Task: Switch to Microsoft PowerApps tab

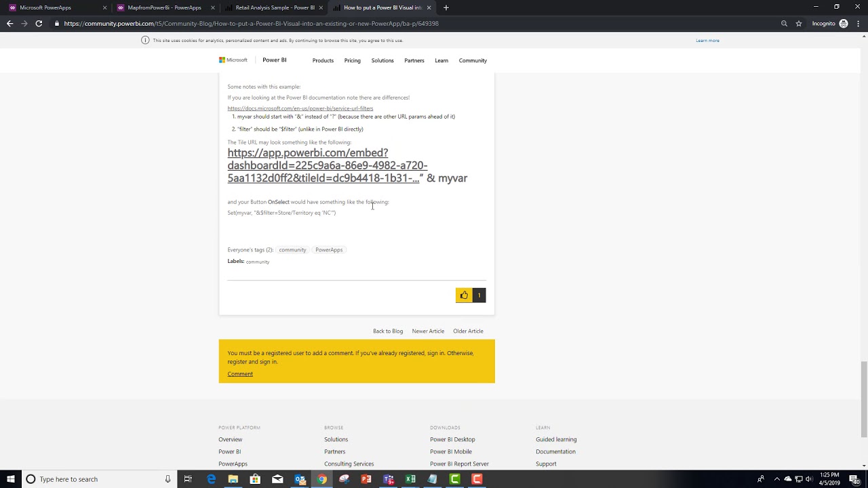Action: pos(54,7)
